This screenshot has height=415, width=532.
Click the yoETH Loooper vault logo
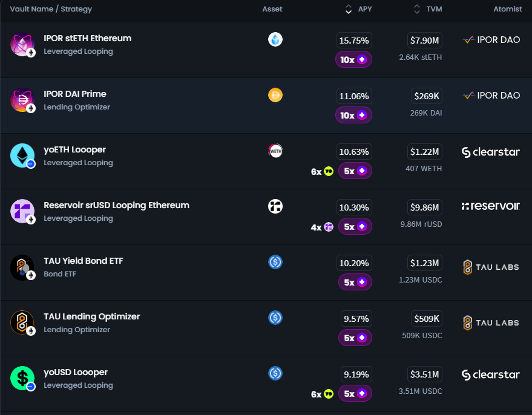pyautogui.click(x=22, y=155)
